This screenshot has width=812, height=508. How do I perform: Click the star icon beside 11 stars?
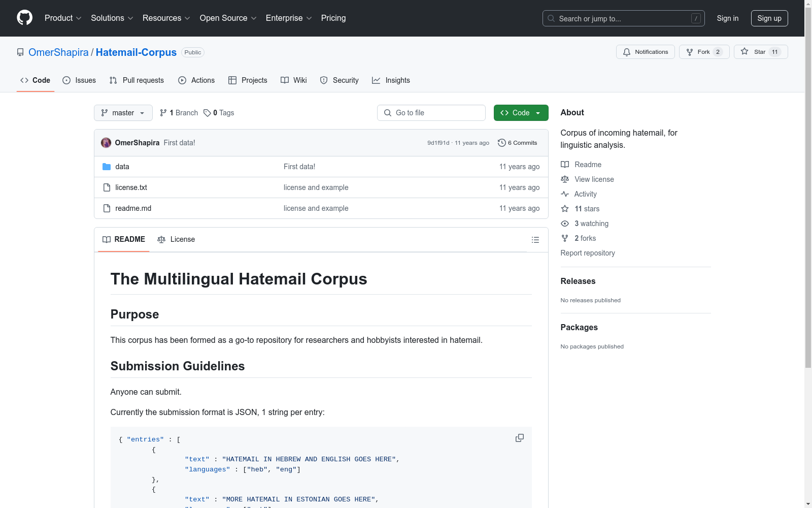tap(565, 209)
